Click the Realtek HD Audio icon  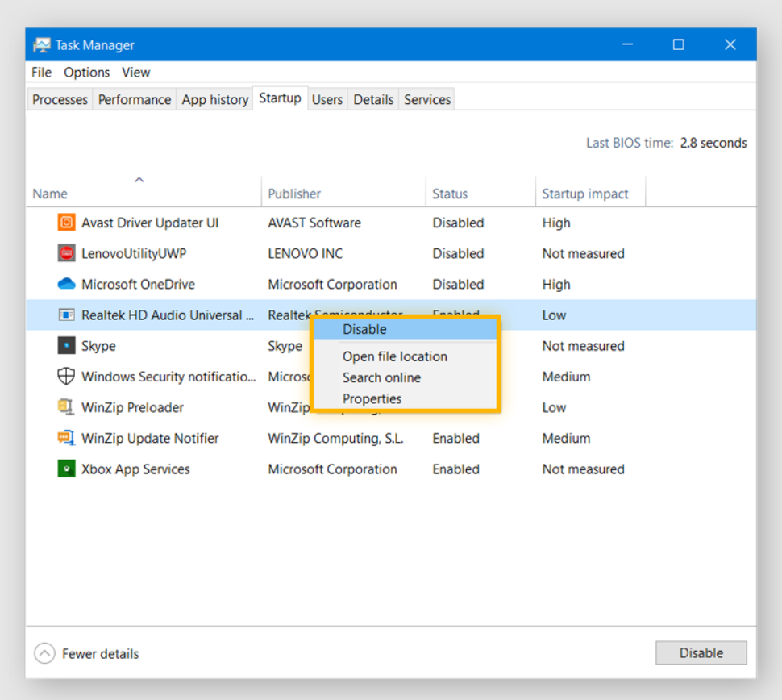pos(66,315)
